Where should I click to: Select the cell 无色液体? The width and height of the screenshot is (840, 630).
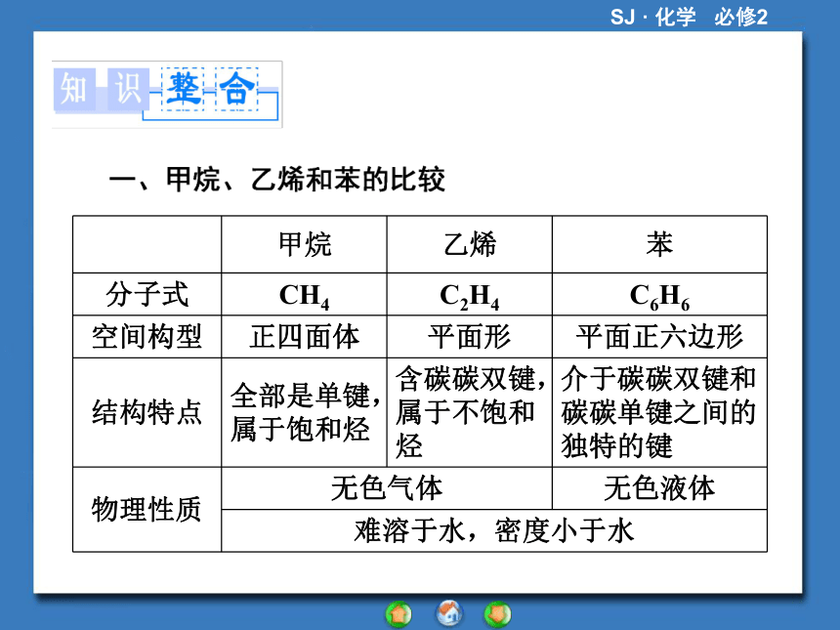[x=659, y=488]
